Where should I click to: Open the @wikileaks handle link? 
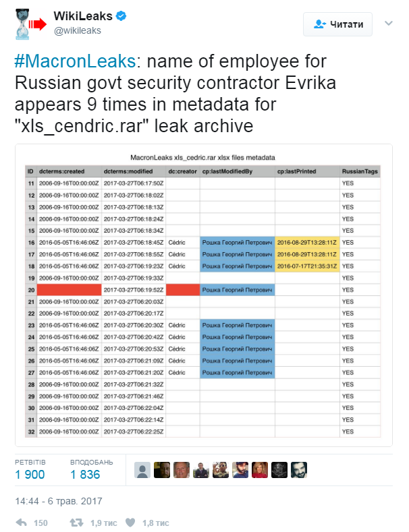(x=78, y=30)
